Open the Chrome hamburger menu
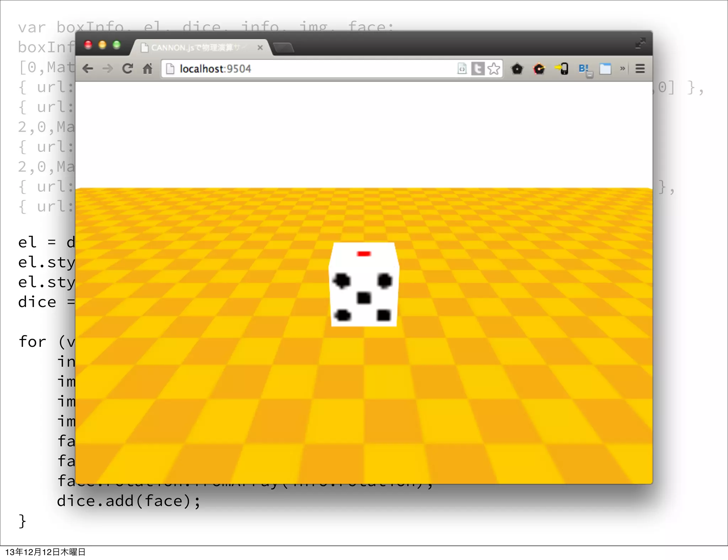Screen dimensions: 728x560 tap(640, 69)
